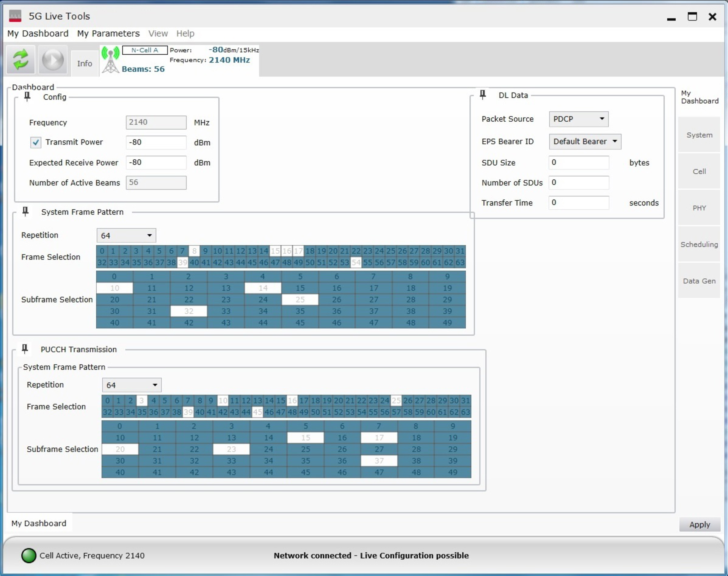Click the pin icon on the Config panel
This screenshot has height=576, width=728.
pos(27,96)
